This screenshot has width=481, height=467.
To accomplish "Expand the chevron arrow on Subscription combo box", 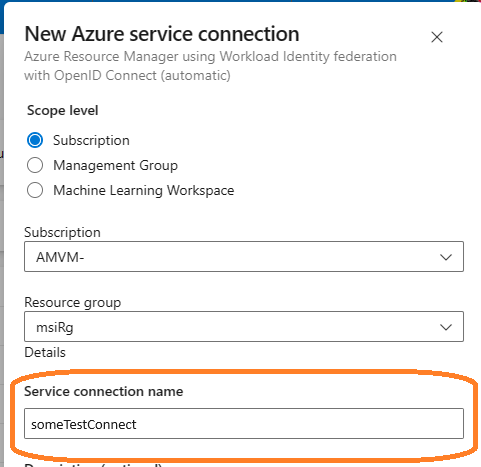I will tap(446, 257).
